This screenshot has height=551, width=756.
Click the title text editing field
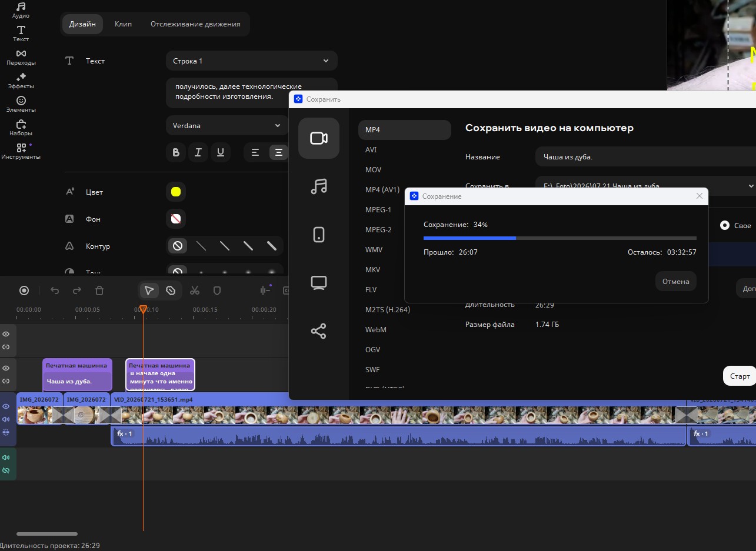251,92
